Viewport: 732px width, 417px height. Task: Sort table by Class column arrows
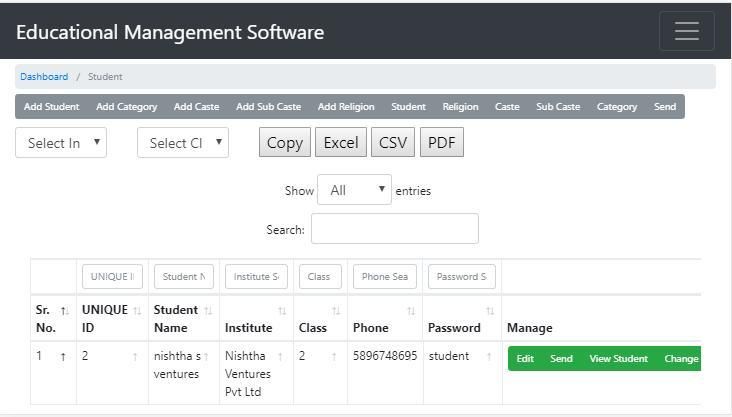(336, 311)
